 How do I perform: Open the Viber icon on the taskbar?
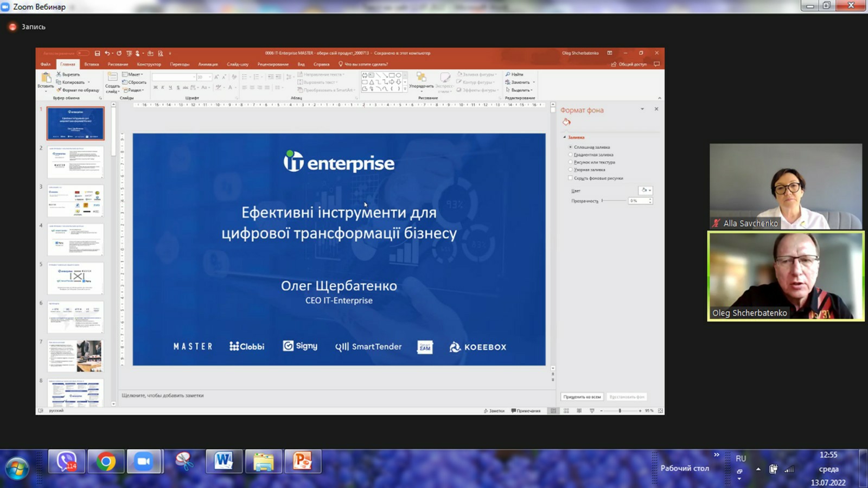[x=66, y=462]
